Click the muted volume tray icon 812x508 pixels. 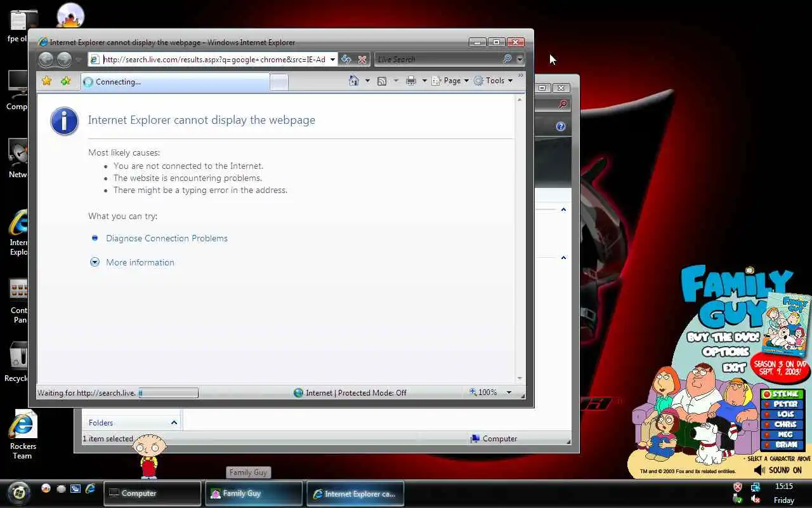click(756, 499)
